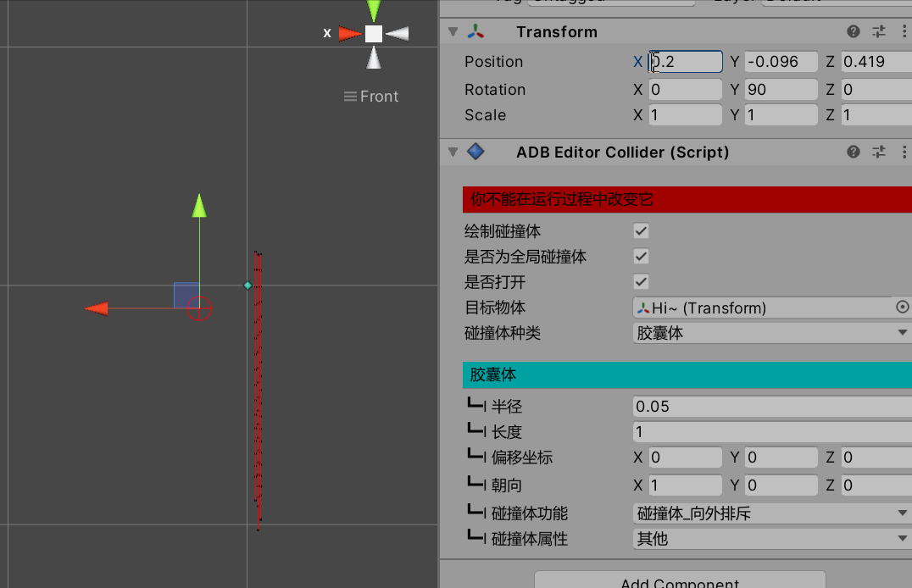Open the 碰撞体功能 dropdown
Viewport: 912px width, 588px height.
(771, 513)
